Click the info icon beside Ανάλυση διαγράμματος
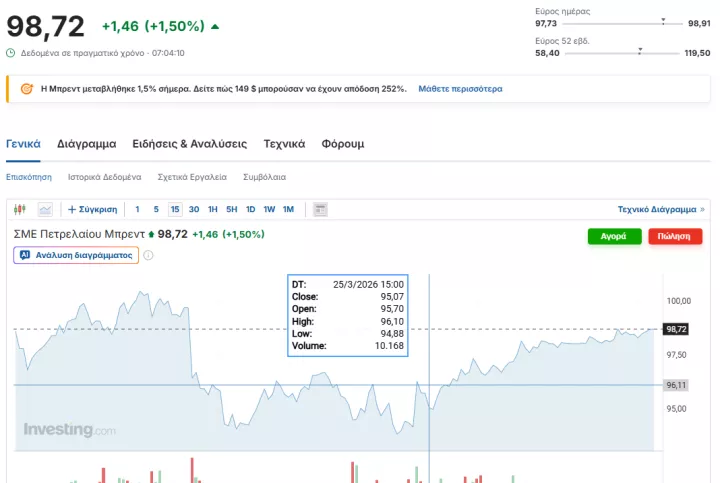This screenshot has width=720, height=483. 148,255
